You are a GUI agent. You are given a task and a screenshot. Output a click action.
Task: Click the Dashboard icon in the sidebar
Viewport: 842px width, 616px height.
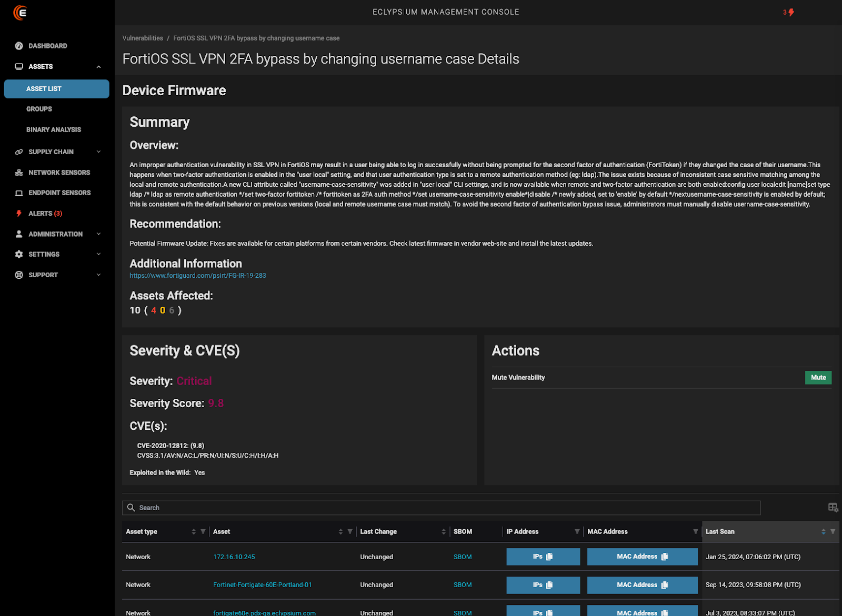tap(19, 46)
